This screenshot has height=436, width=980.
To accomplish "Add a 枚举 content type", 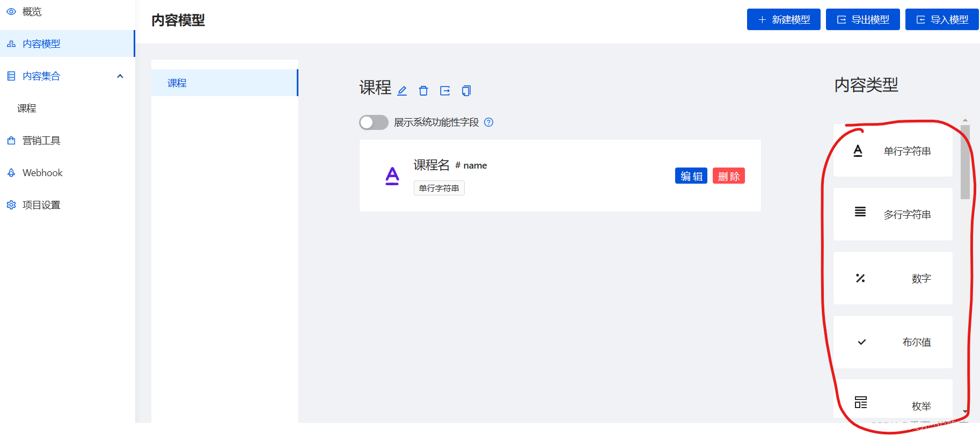I will coord(893,398).
